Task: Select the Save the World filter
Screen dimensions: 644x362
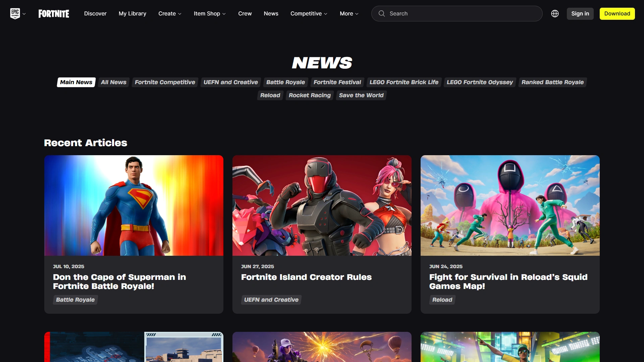Action: [x=361, y=96]
